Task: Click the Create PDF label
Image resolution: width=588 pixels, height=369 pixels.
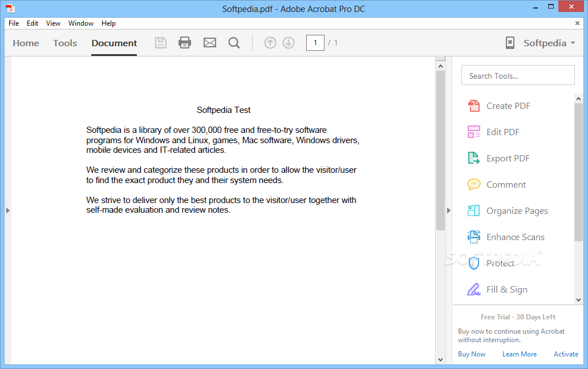Action: click(x=508, y=106)
